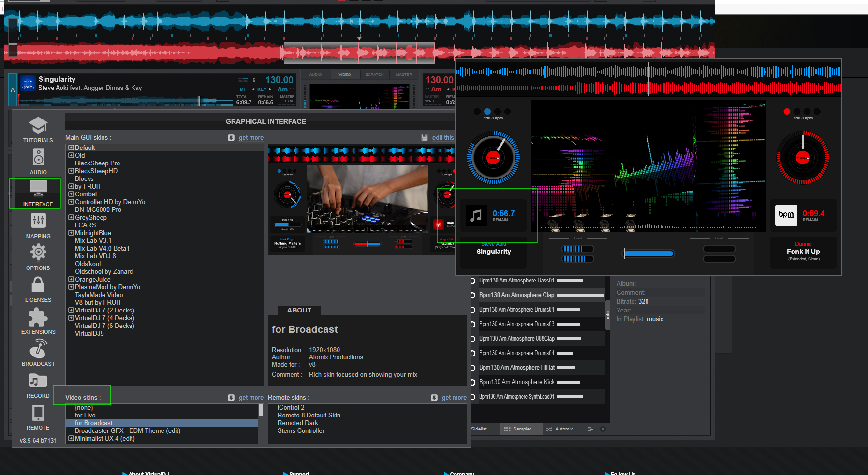Expand the Combat skin node
Viewport: 868px width, 475px height.
click(71, 194)
